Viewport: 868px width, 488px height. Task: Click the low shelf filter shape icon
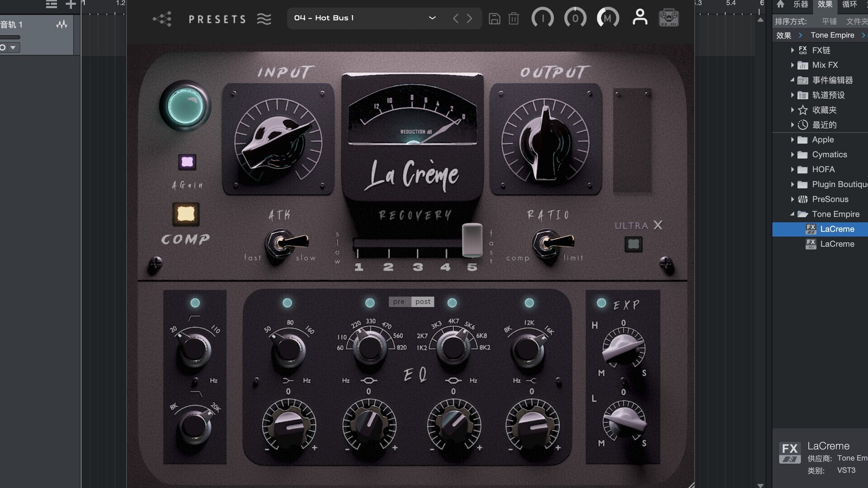pos(288,380)
